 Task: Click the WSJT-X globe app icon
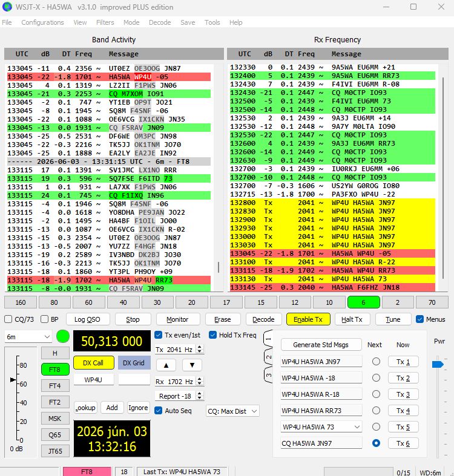coord(7,7)
